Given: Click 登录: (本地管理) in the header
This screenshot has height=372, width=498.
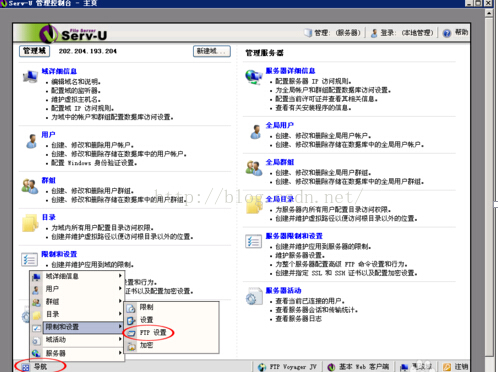Looking at the screenshot, I should point(402,33).
